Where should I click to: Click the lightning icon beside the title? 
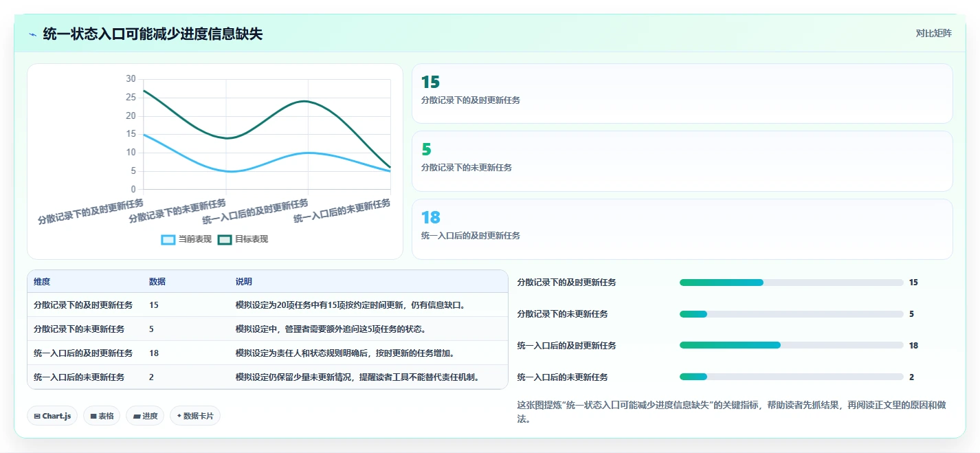click(x=33, y=34)
